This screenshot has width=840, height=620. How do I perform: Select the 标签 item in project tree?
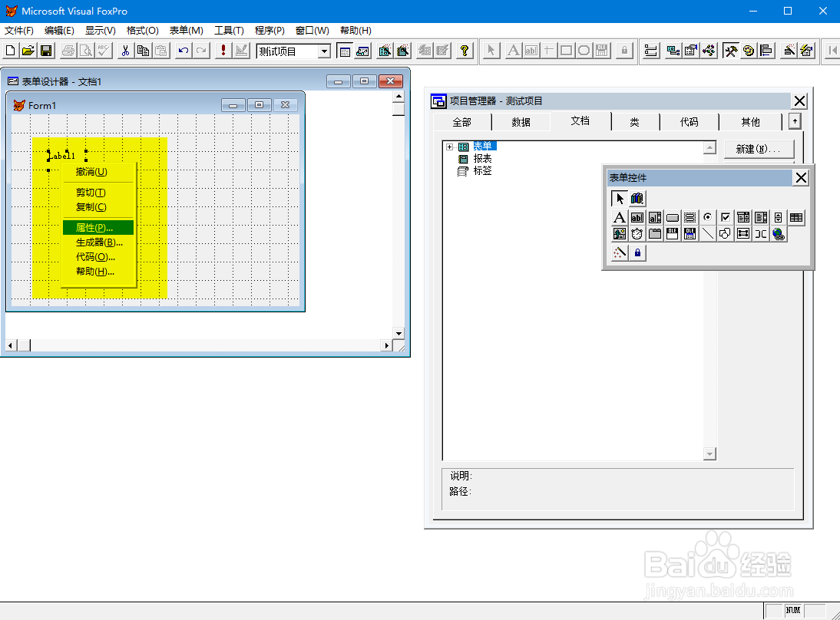tap(482, 171)
